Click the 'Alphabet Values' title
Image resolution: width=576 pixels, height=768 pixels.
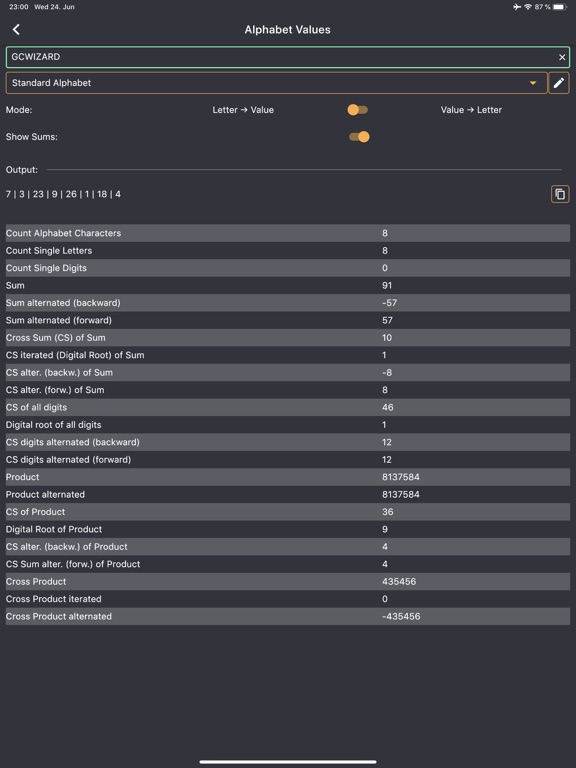click(x=288, y=29)
